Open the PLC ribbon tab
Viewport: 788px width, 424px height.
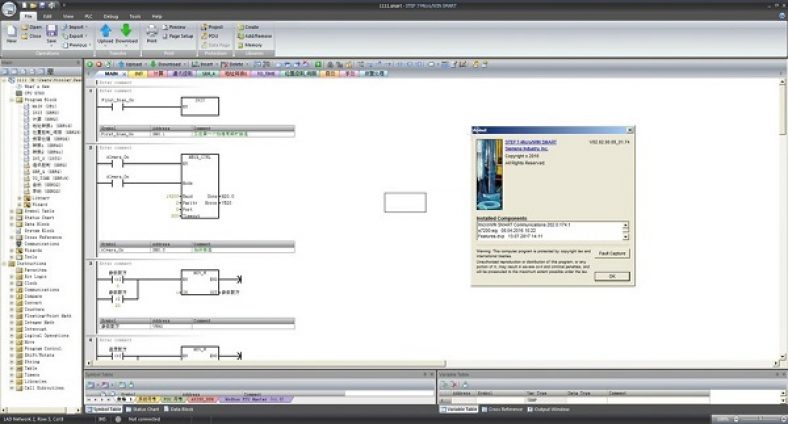point(88,17)
